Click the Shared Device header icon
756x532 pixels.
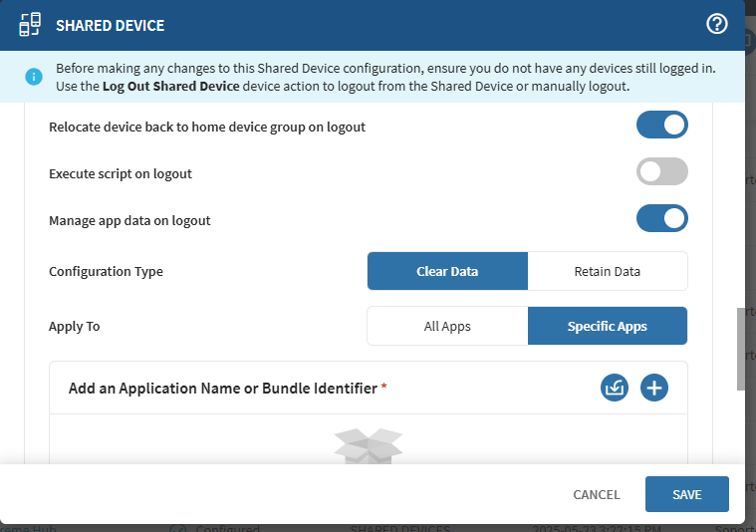click(30, 25)
